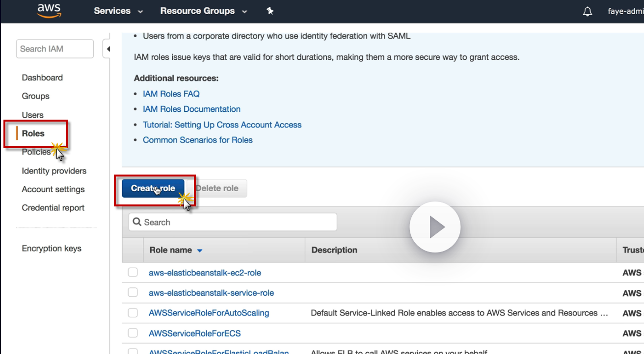The width and height of the screenshot is (644, 354).
Task: Click the Delete role button
Action: [217, 188]
